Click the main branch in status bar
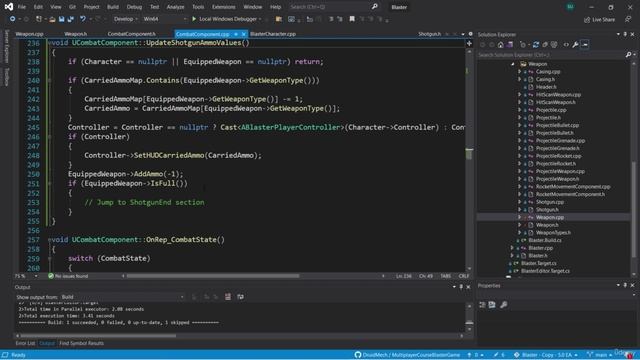 click(600, 355)
